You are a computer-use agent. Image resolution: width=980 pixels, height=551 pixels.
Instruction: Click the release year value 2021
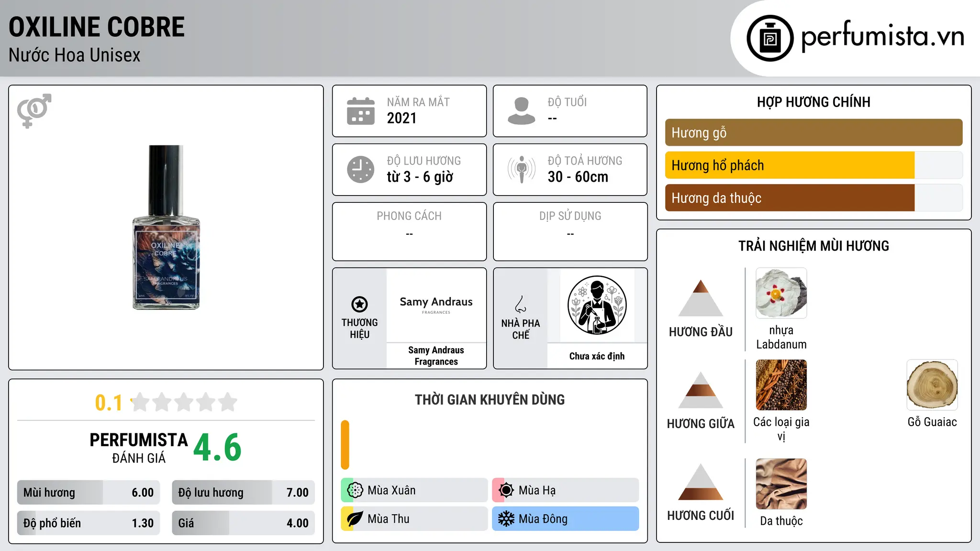tap(401, 118)
